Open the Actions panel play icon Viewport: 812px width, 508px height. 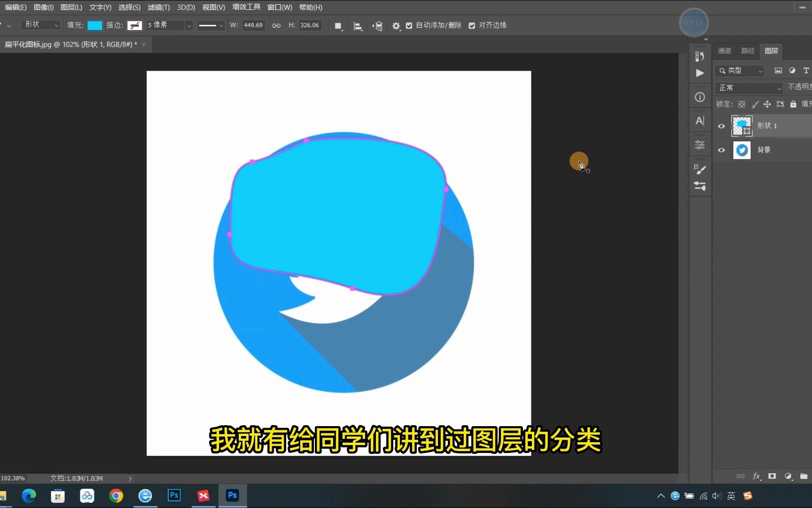(700, 73)
